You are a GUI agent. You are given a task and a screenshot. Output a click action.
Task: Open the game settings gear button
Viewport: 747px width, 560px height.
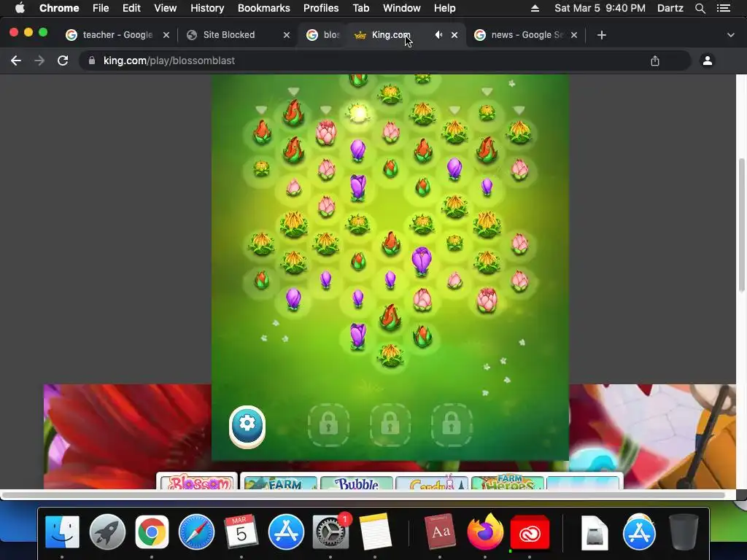coord(247,426)
